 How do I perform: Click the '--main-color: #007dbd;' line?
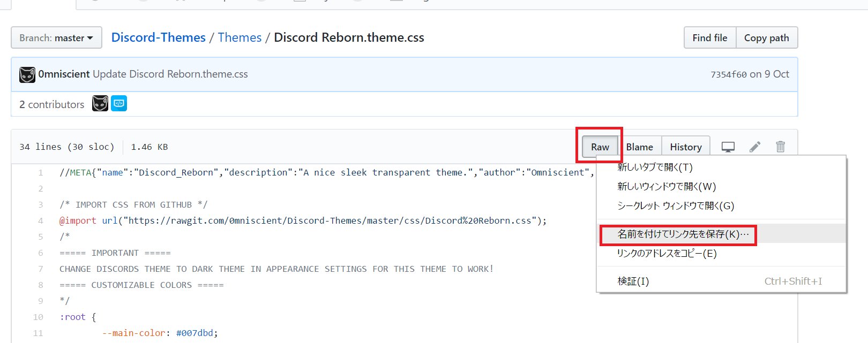coord(160,333)
